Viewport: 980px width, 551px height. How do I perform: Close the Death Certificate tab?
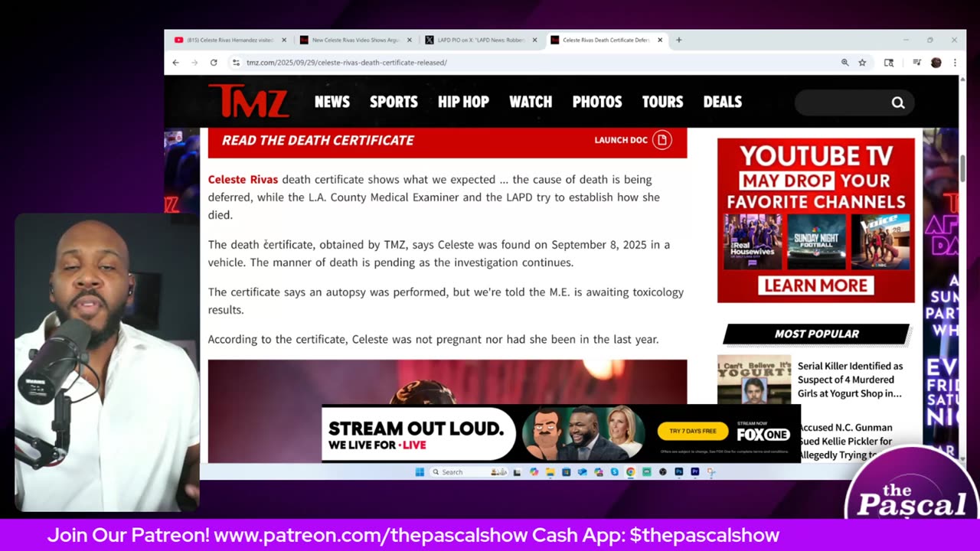pyautogui.click(x=660, y=40)
